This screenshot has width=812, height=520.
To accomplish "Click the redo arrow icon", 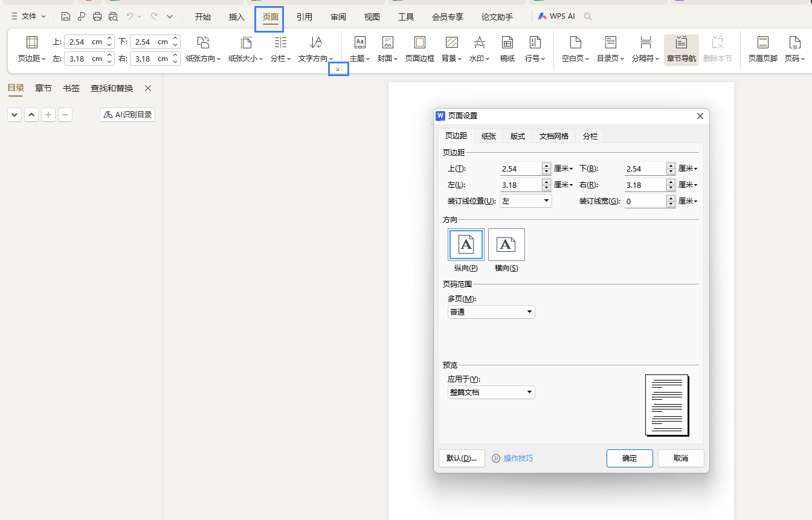I will pyautogui.click(x=154, y=16).
